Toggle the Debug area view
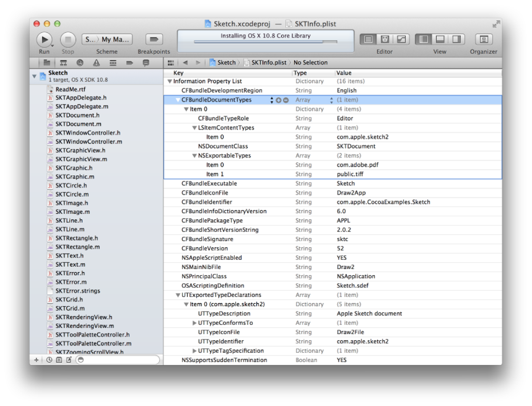The width and height of the screenshot is (532, 406). [440, 40]
